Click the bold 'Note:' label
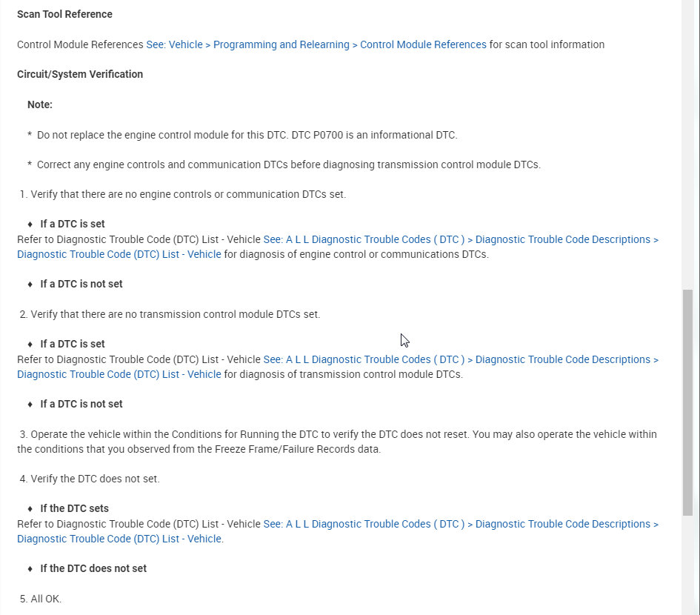700x615 pixels. coord(40,104)
